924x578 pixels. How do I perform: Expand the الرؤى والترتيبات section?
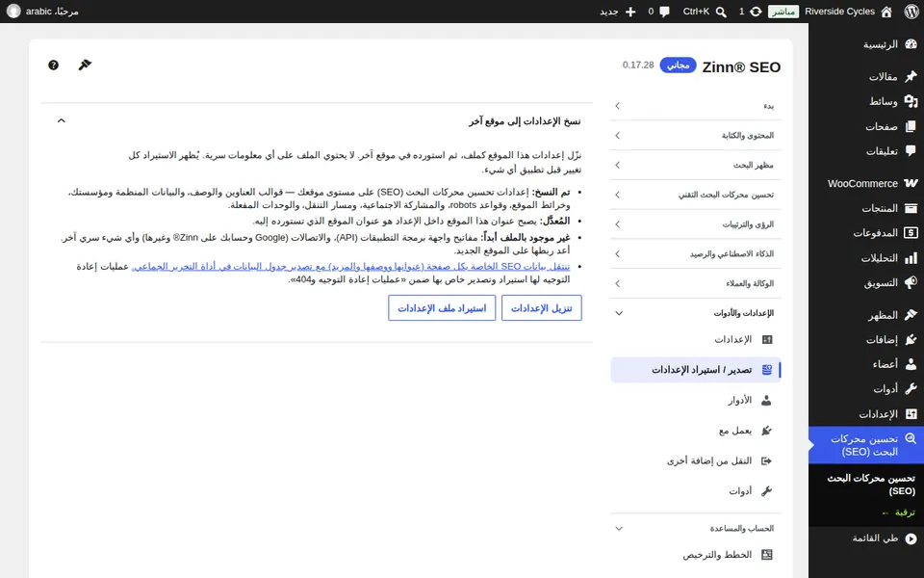(x=696, y=224)
